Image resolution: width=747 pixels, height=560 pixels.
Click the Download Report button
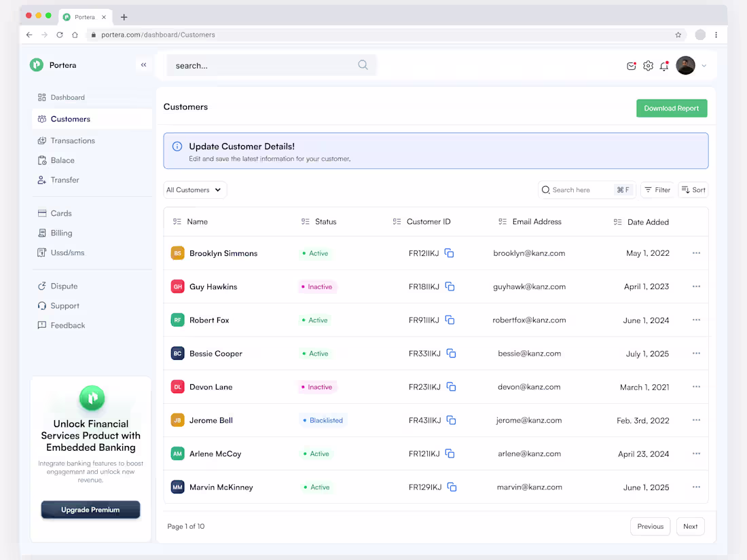671,108
